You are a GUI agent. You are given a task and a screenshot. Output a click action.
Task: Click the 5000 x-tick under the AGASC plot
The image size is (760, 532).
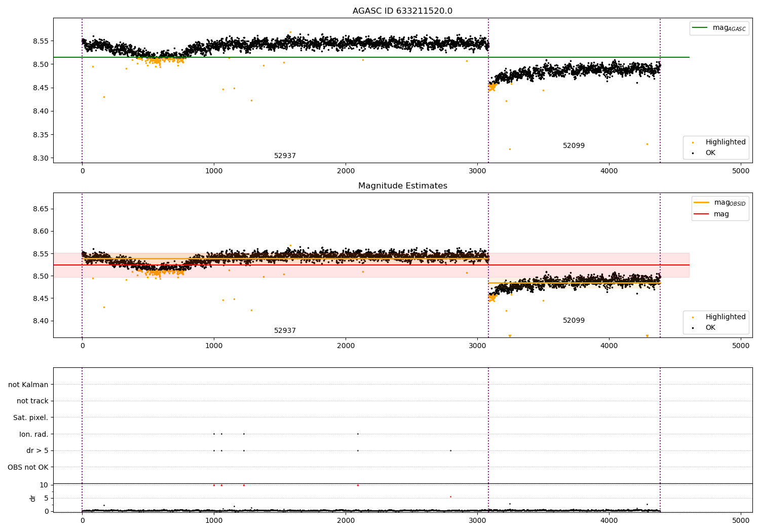point(741,171)
